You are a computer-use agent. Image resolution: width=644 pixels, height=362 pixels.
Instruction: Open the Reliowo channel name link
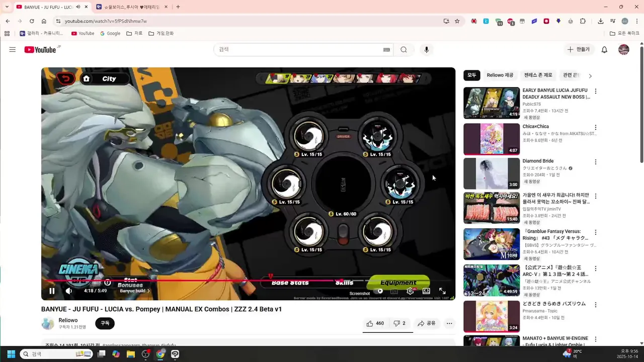click(x=68, y=320)
